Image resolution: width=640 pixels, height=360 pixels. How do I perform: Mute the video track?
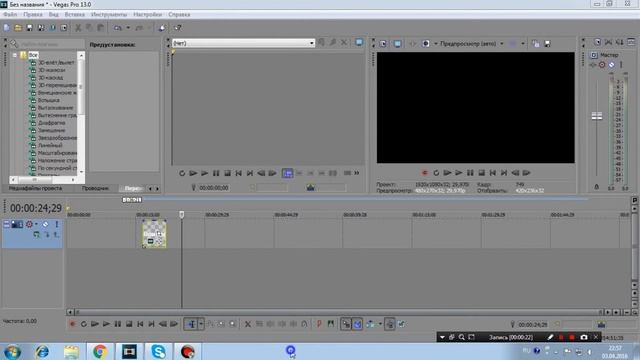tap(45, 224)
